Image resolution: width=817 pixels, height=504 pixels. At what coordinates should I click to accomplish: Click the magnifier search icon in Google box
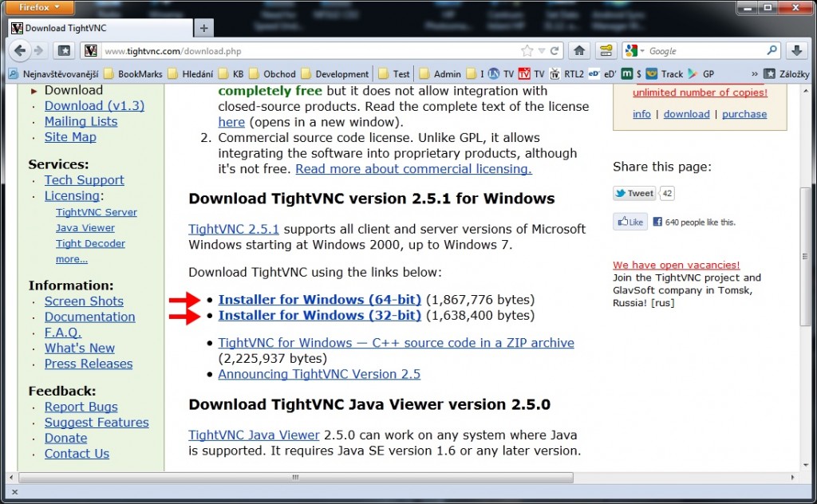(772, 50)
